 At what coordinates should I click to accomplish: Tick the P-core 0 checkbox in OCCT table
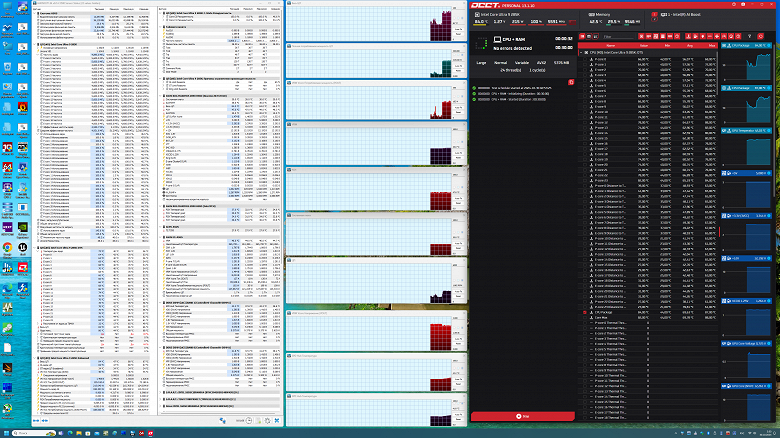(585, 59)
